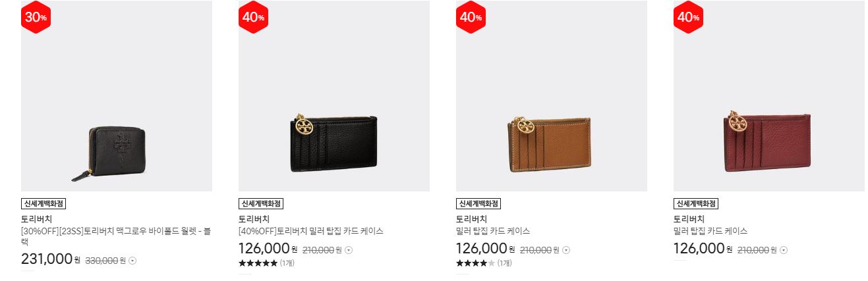Click the 40% badge on black card case
This screenshot has height=281, width=868.
[254, 17]
